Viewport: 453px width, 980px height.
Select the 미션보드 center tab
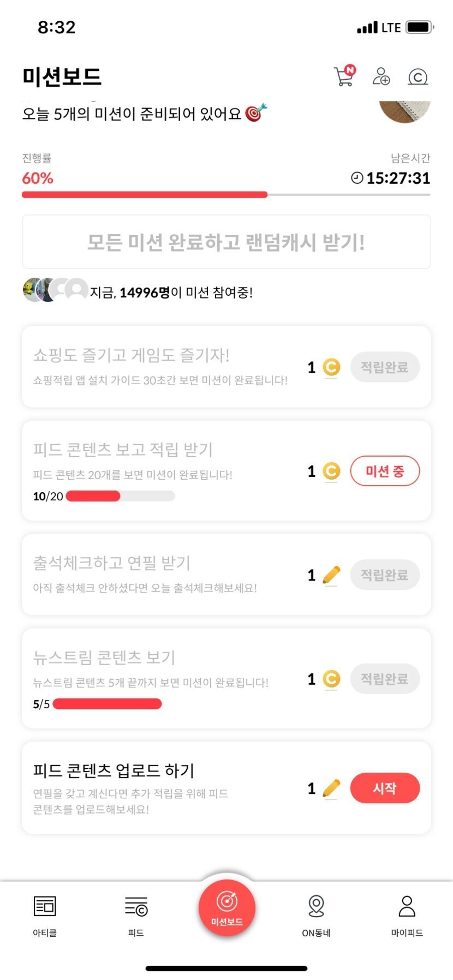pos(227,908)
